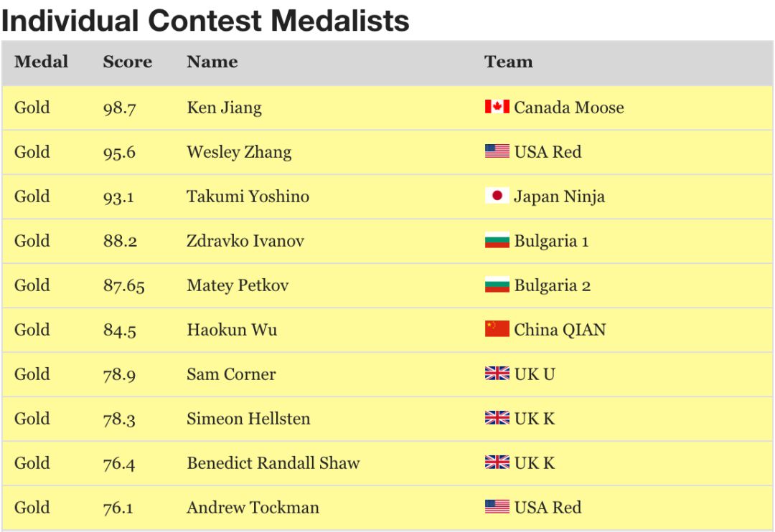Click the UK flag in Simeon Hellsten's row

tap(497, 418)
